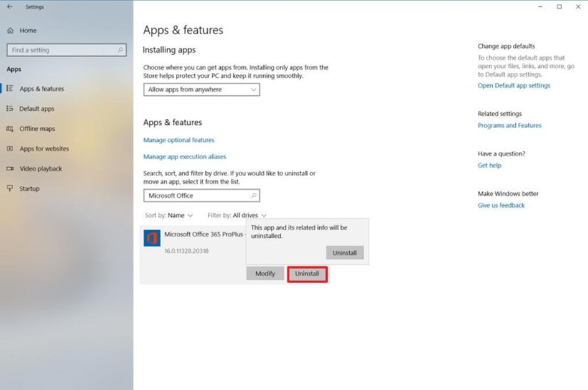This screenshot has width=588, height=390.
Task: Open Programs and Features link
Action: tap(509, 125)
